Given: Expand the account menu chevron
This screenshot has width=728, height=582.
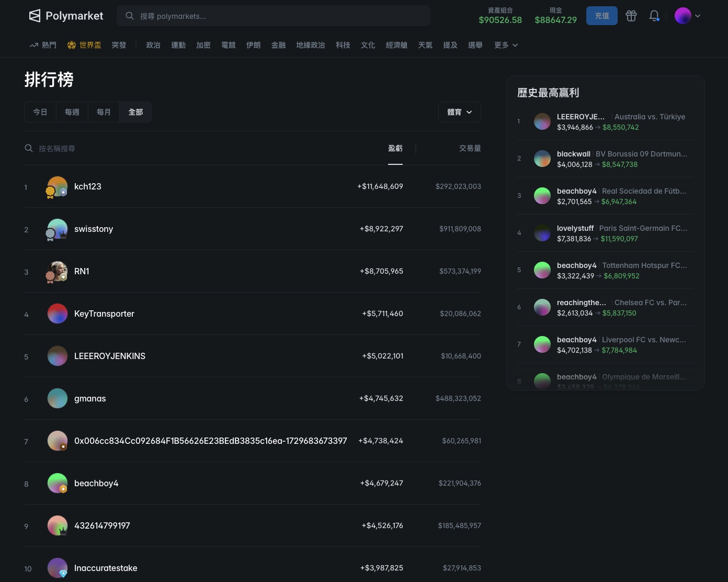Looking at the screenshot, I should 698,16.
